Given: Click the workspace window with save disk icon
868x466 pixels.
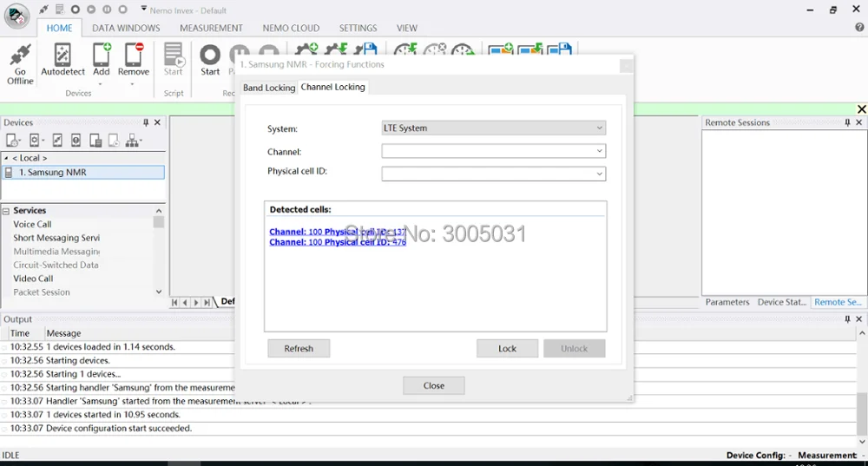Looking at the screenshot, I should click(x=559, y=49).
